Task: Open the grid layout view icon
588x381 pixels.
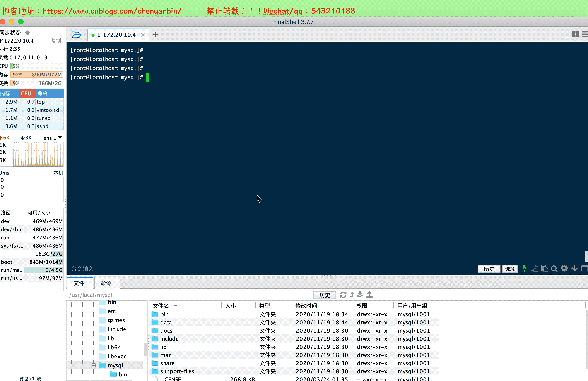Action: [575, 34]
